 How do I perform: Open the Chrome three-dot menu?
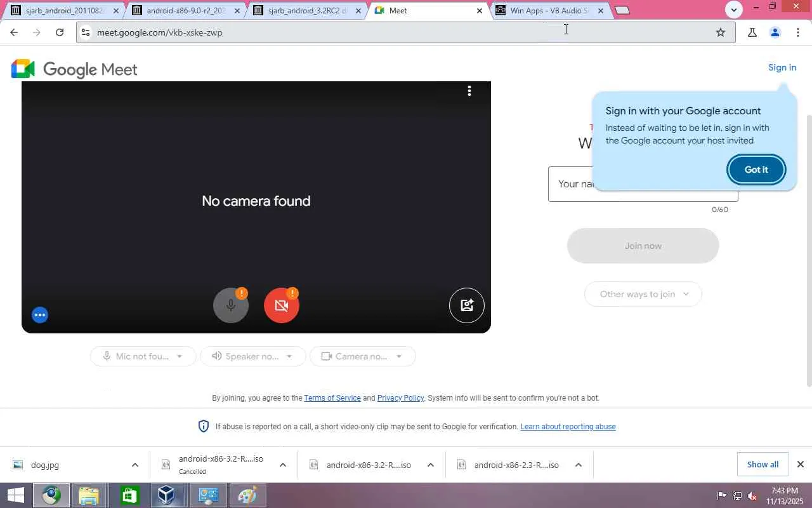pyautogui.click(x=798, y=32)
